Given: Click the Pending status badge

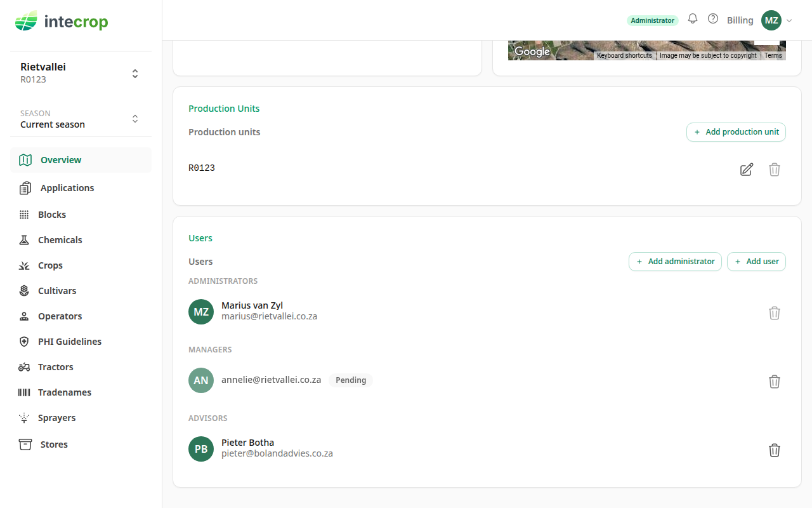Looking at the screenshot, I should click(x=351, y=380).
